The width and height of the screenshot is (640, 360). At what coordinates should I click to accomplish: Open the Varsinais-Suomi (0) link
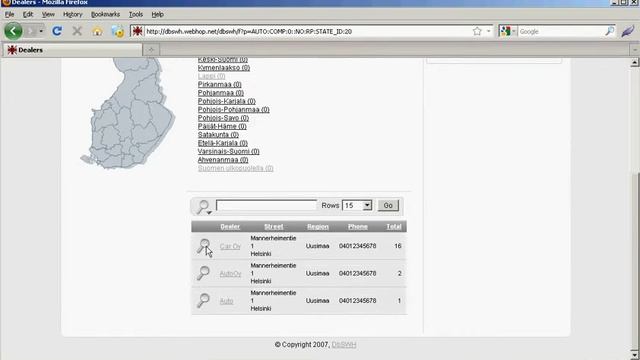click(229, 151)
